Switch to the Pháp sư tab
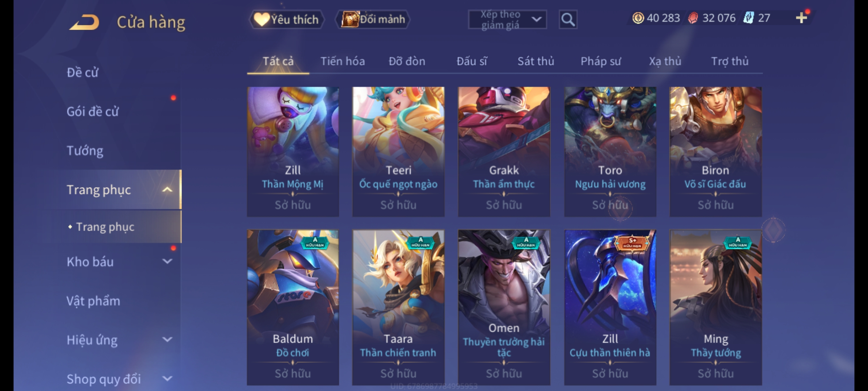 (600, 61)
